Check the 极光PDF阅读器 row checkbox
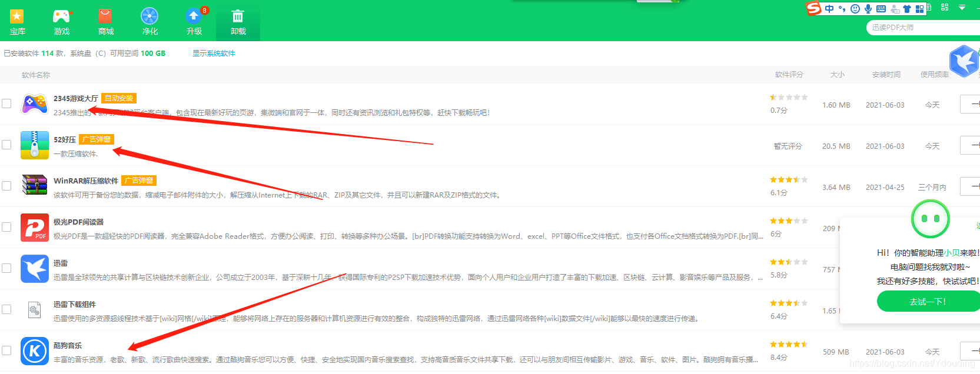This screenshot has width=980, height=374. coord(6,227)
